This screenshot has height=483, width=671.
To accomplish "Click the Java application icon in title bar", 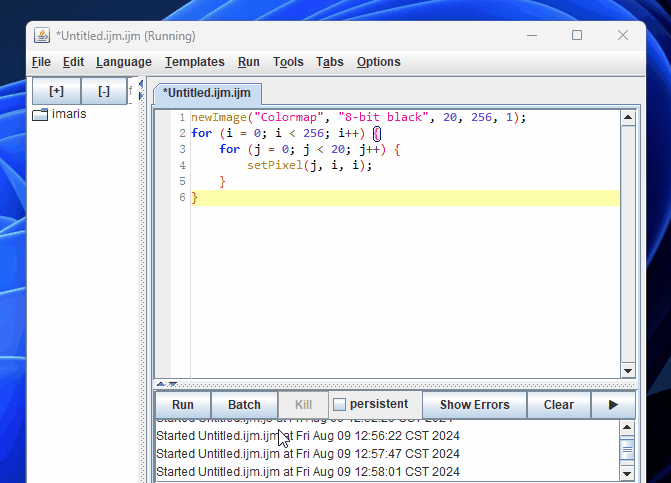I will 42,36.
